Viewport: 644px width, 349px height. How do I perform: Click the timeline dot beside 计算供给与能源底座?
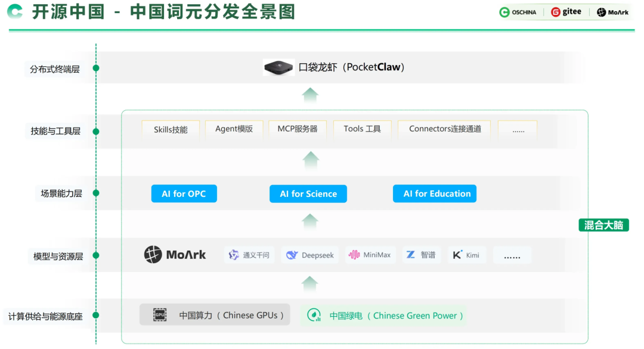(96, 315)
